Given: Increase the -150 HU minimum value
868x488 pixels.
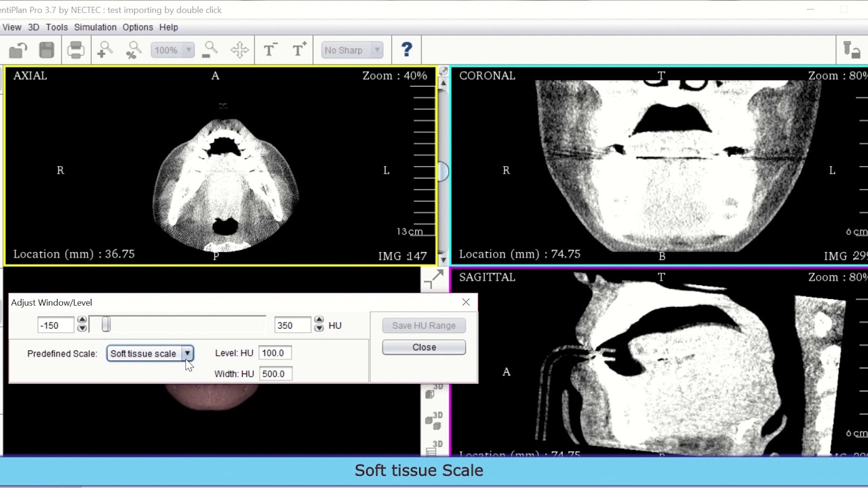Looking at the screenshot, I should click(x=82, y=321).
